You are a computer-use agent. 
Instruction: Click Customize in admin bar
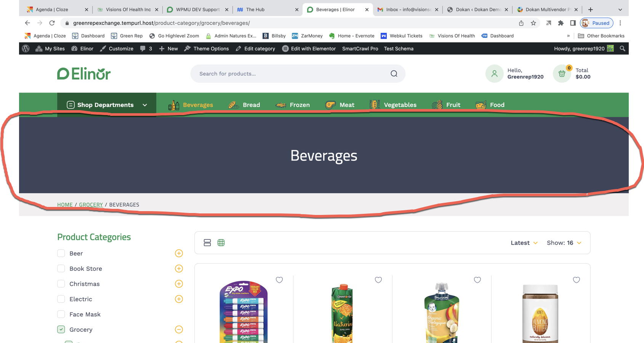(x=117, y=48)
